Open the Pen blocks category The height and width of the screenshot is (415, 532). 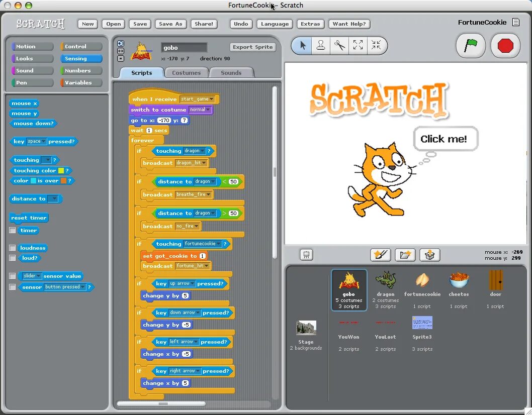(32, 82)
